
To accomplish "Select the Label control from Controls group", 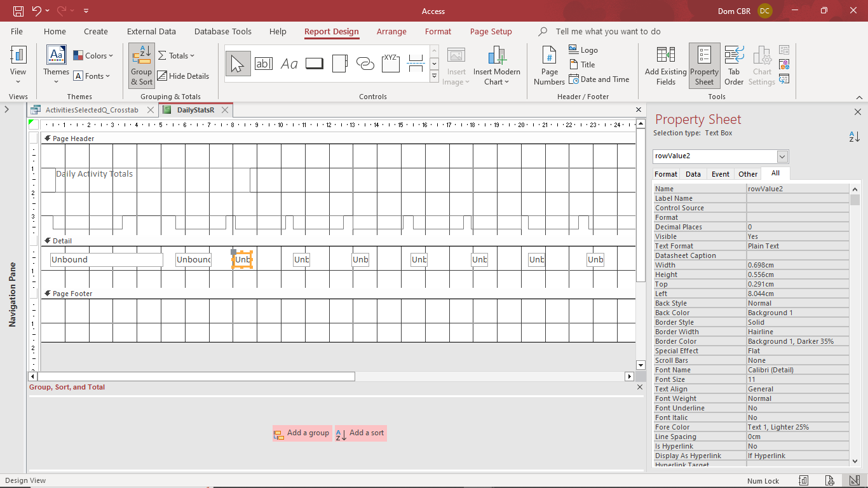I will tap(290, 63).
